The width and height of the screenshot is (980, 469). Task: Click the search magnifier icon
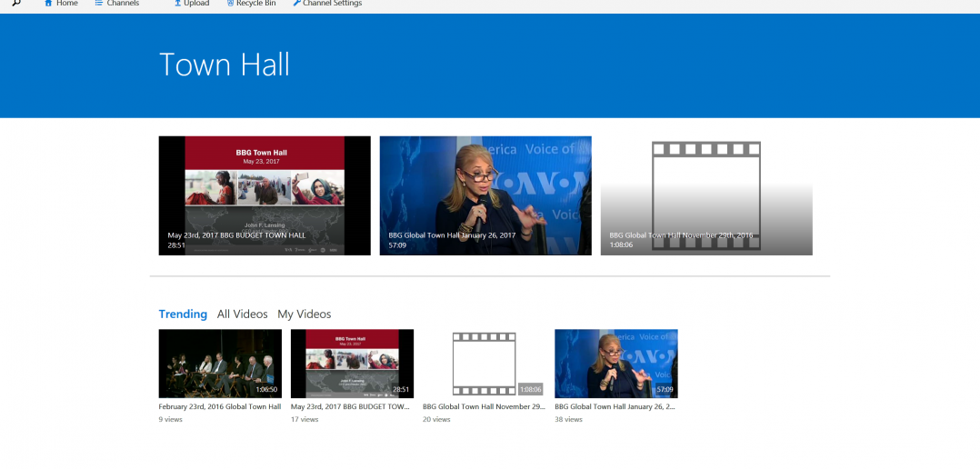pos(16,3)
